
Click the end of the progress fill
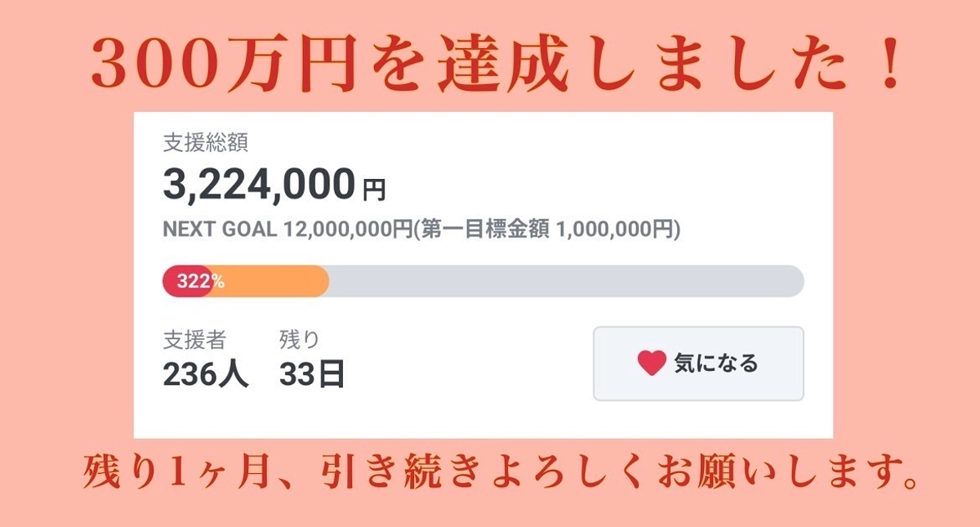(324, 281)
